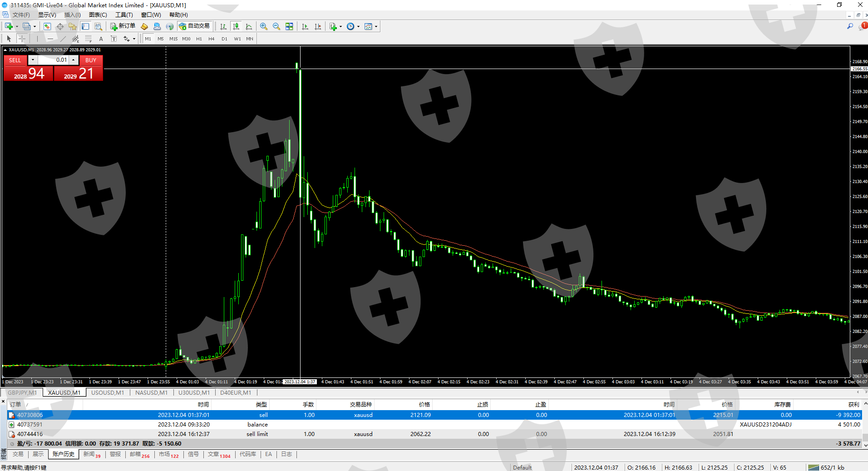Open the lot volume dropdown arrow
Image resolution: width=868 pixels, height=471 pixels.
tap(33, 60)
